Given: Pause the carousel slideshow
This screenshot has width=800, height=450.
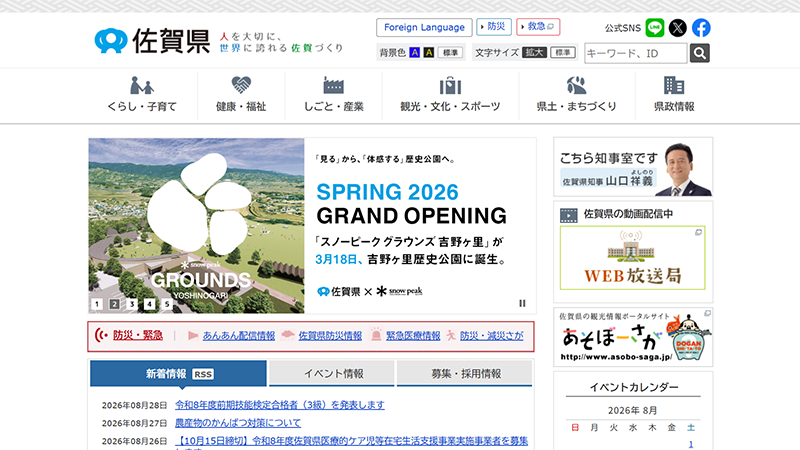Looking at the screenshot, I should click(x=522, y=303).
